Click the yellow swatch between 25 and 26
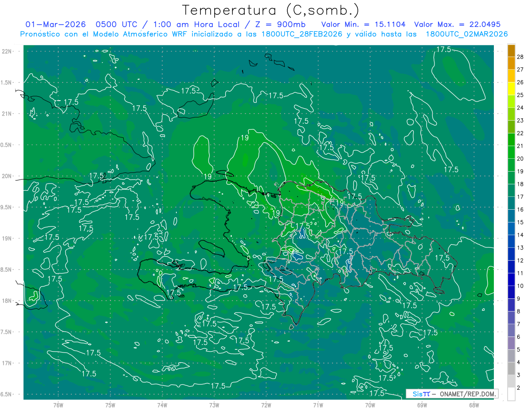The height and width of the screenshot is (411, 532). (511, 89)
